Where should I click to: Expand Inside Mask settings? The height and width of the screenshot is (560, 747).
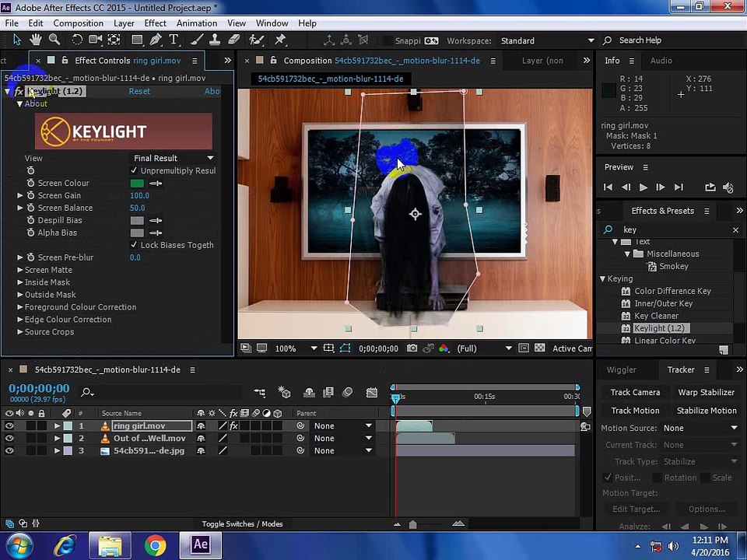tap(20, 282)
